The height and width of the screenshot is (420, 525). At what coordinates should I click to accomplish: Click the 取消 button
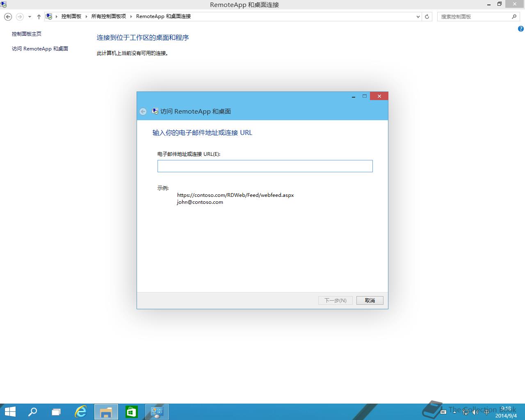click(x=370, y=300)
